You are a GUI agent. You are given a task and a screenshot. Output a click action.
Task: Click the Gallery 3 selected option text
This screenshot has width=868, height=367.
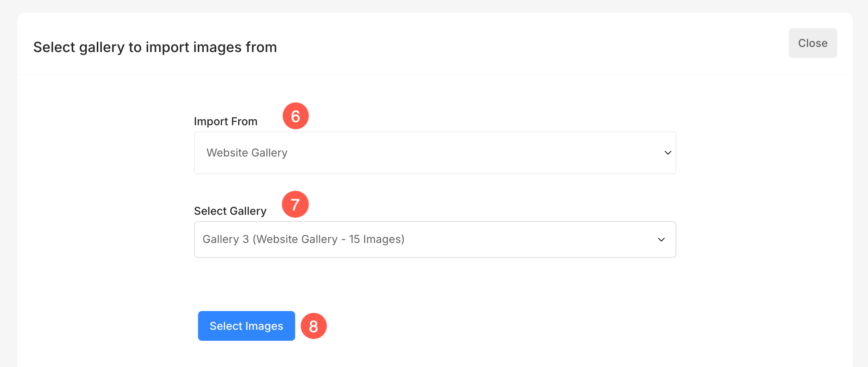tap(226, 239)
